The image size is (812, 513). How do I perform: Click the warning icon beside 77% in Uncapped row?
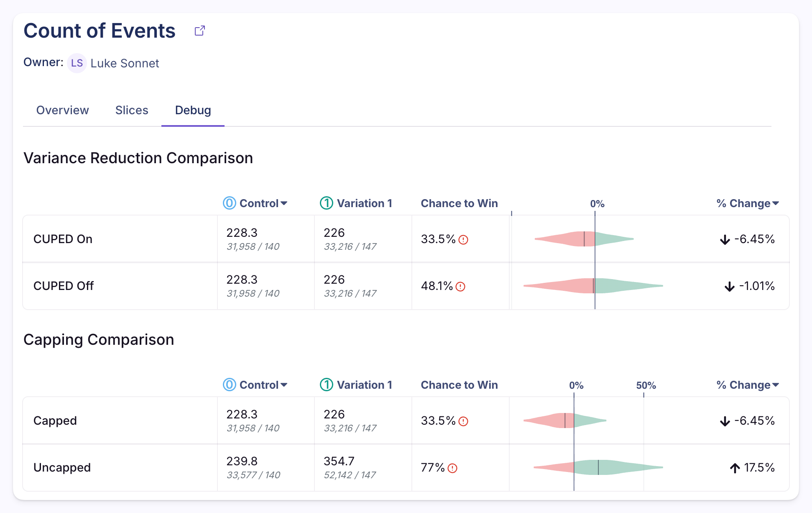(453, 469)
